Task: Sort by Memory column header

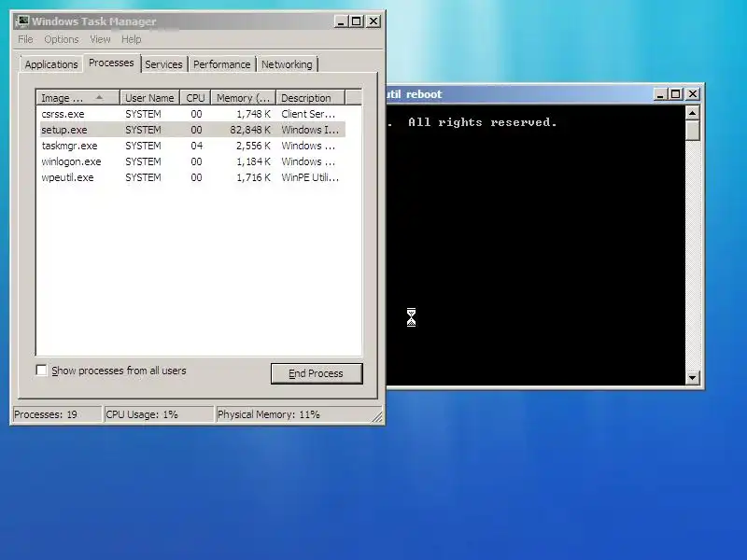Action: coord(244,98)
